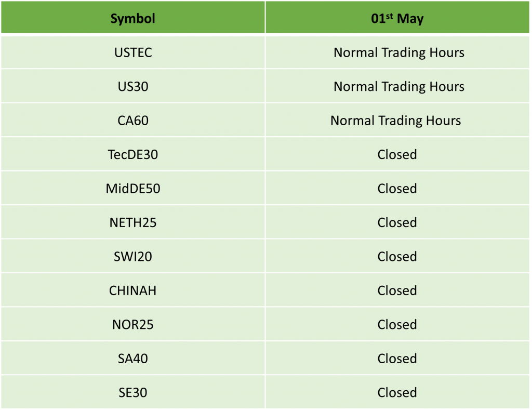Click the Closed status for TecDE30
Screen dimensions: 532x410
pyautogui.click(x=397, y=154)
